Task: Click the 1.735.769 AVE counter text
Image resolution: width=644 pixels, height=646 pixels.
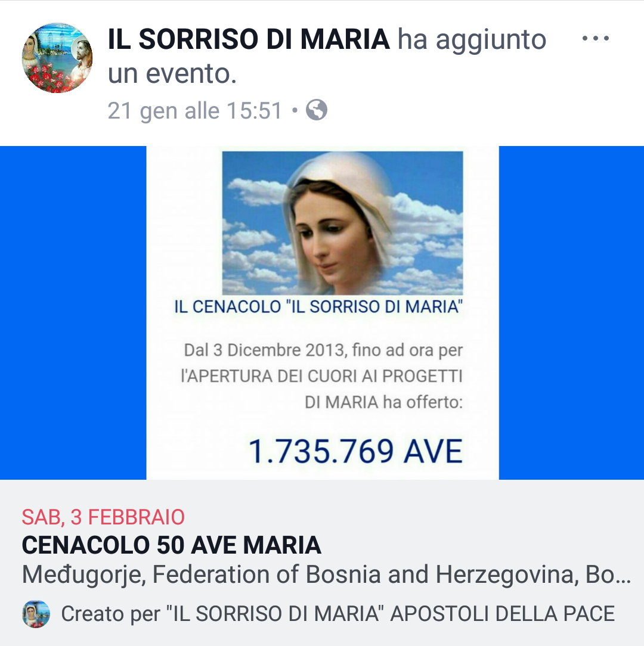Action: [355, 451]
